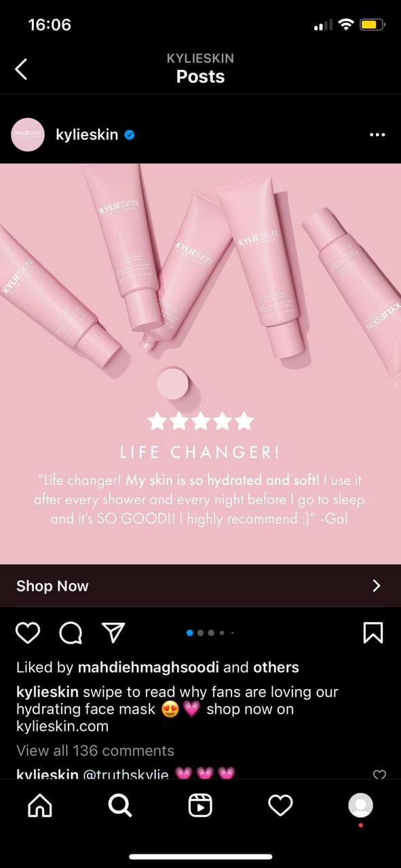The width and height of the screenshot is (401, 868).
Task: Expand Shop Now using the right chevron
Action: pyautogui.click(x=377, y=586)
